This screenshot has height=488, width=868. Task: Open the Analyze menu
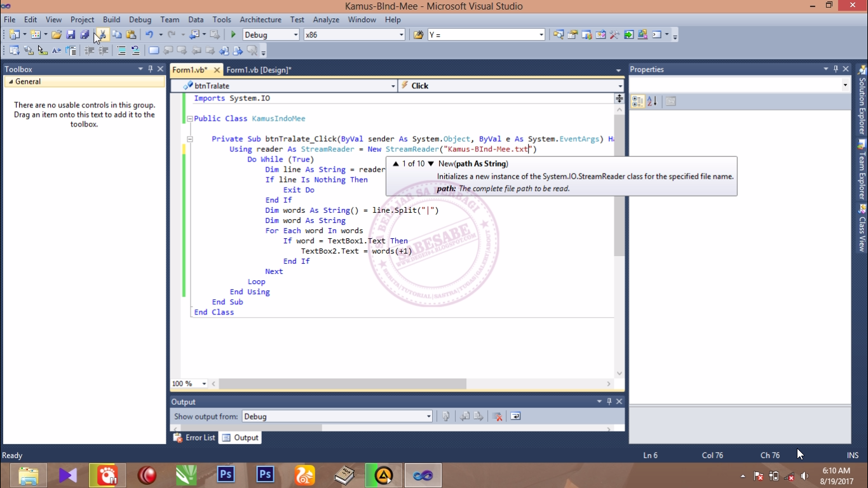tap(326, 20)
